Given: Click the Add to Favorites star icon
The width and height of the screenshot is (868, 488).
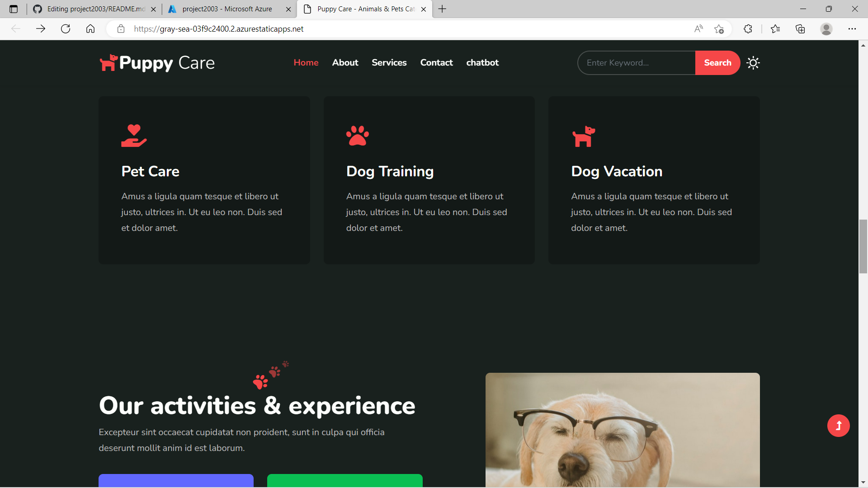Looking at the screenshot, I should (719, 28).
